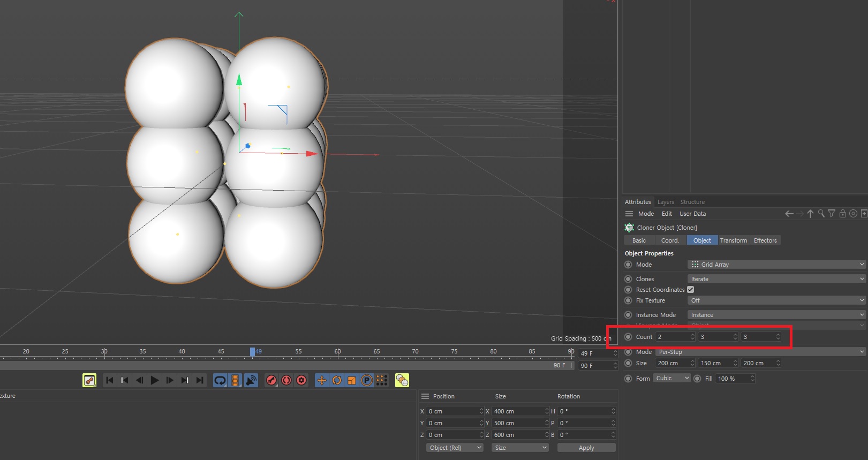Play the animation forwards
868x460 pixels.
coord(155,380)
